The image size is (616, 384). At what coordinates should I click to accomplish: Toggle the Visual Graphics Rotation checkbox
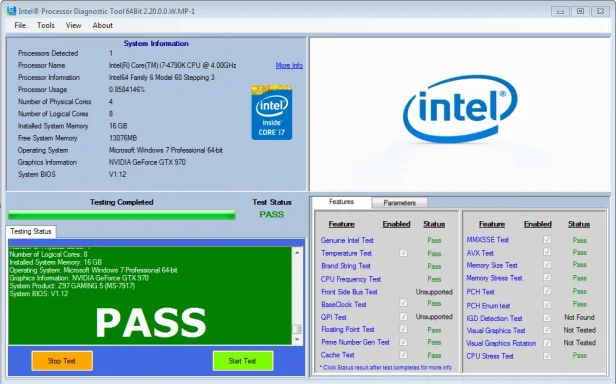546,343
